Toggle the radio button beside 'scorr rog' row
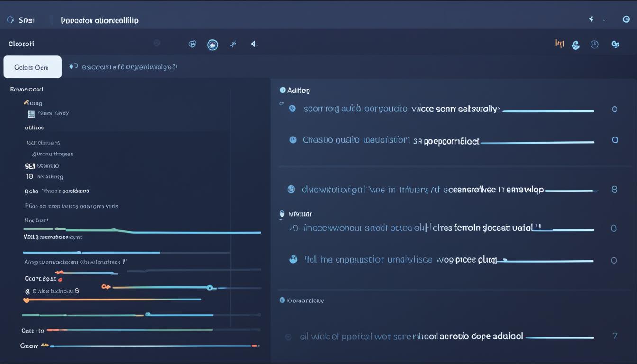The height and width of the screenshot is (364, 637). [292, 109]
